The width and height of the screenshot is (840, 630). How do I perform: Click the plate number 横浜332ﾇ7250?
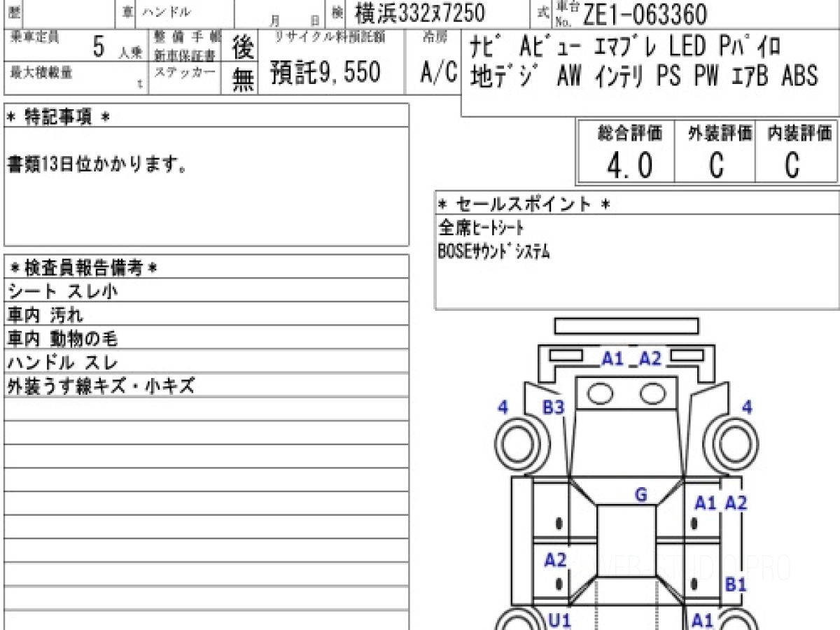click(420, 13)
